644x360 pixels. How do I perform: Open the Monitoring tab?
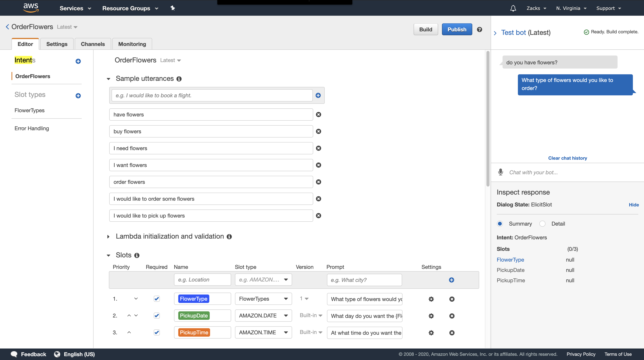pyautogui.click(x=132, y=44)
